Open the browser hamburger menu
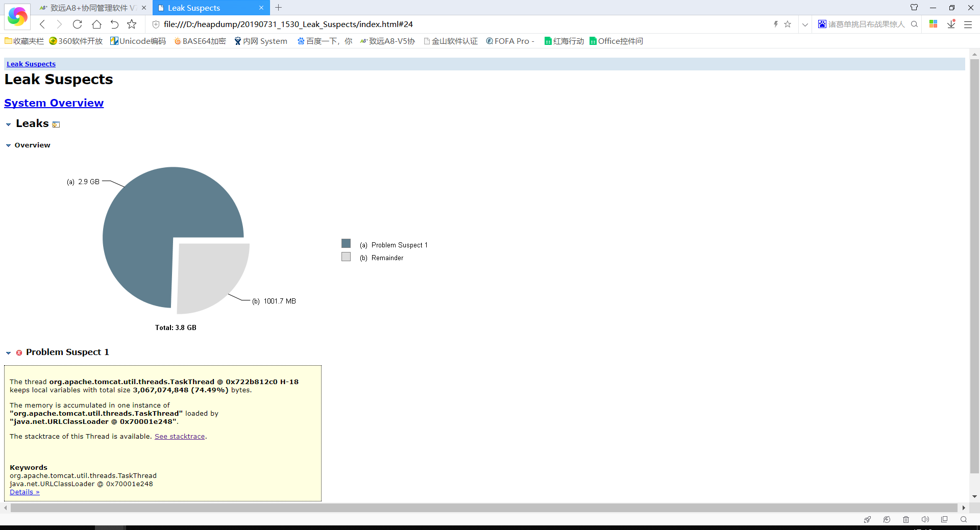Screen dimensions: 980x530 (x=968, y=24)
